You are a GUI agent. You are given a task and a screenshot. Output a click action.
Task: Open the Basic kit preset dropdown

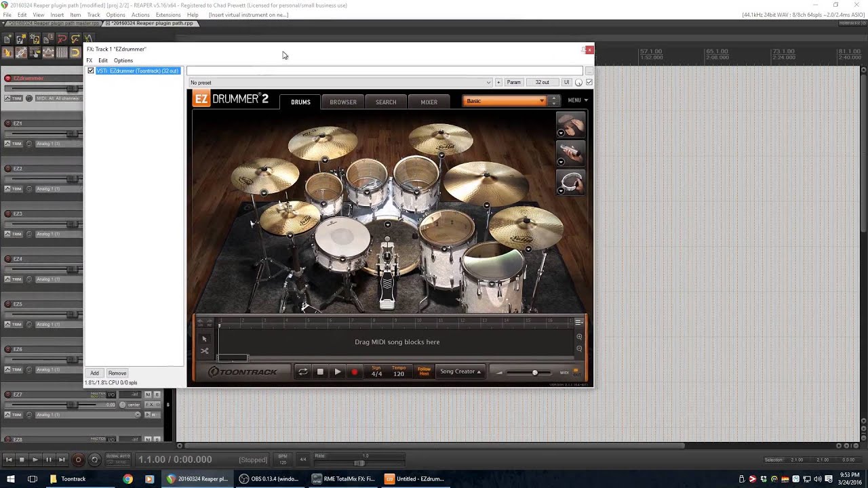tap(505, 101)
